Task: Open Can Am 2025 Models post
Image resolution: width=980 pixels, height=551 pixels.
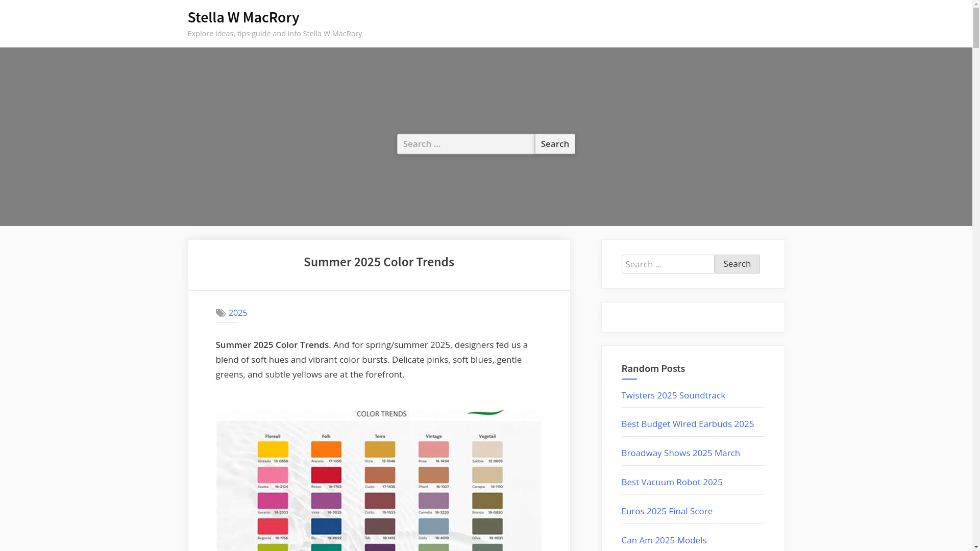Action: tap(664, 540)
